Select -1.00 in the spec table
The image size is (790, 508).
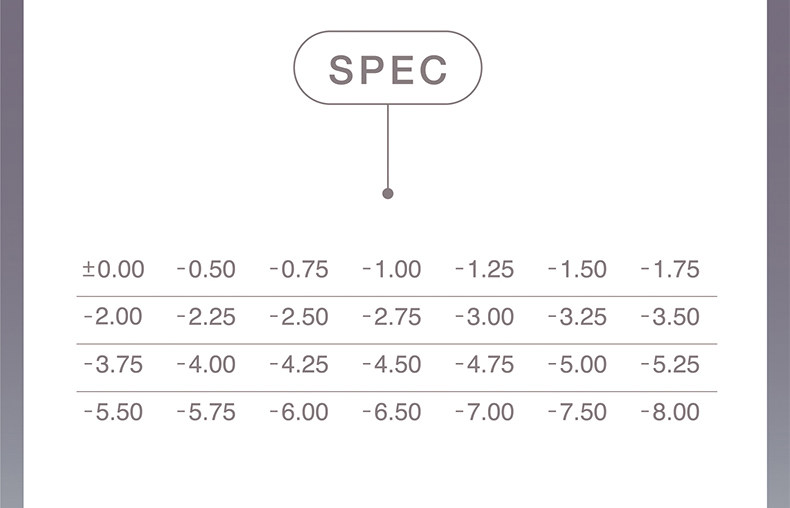tap(392, 270)
